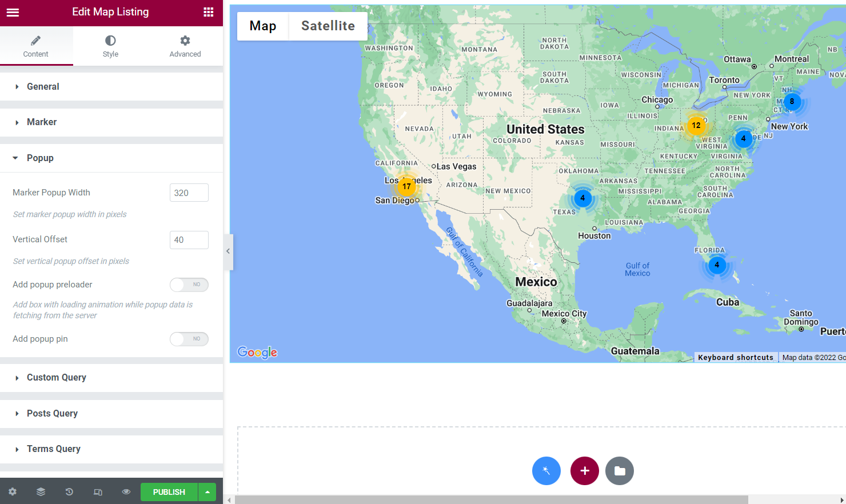Open template library folder button
The image size is (846, 504).
pos(620,471)
